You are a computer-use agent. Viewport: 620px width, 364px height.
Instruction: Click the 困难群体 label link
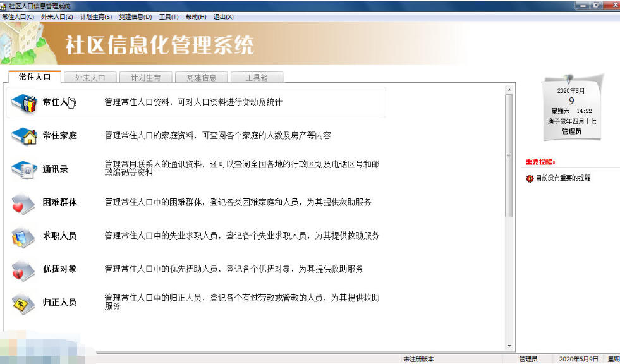(x=59, y=203)
